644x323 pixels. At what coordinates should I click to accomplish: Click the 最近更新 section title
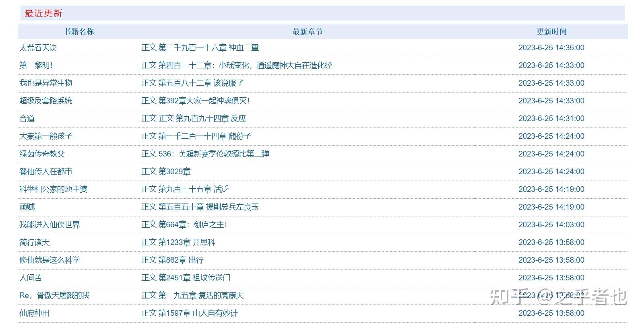43,13
